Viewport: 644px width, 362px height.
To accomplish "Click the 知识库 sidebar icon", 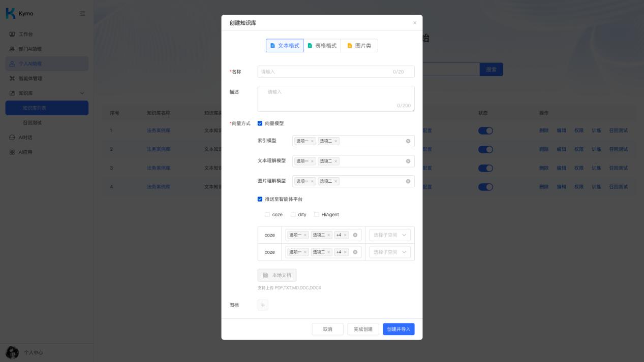I will pyautogui.click(x=12, y=93).
